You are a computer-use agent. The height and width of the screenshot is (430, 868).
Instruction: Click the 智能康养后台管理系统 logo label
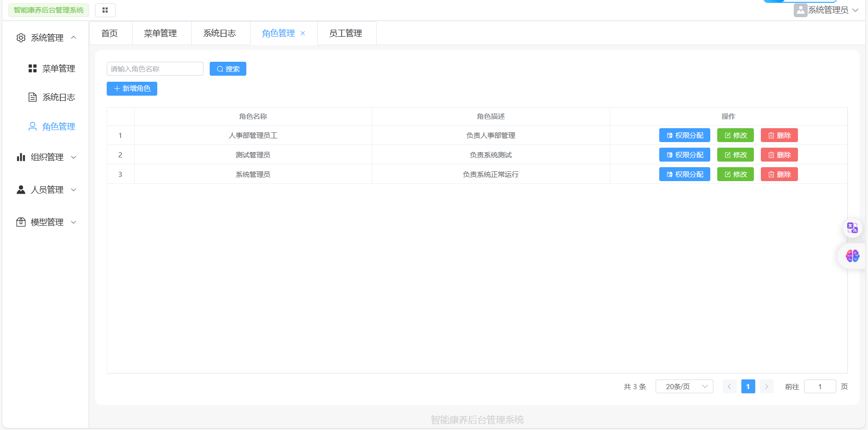point(49,10)
